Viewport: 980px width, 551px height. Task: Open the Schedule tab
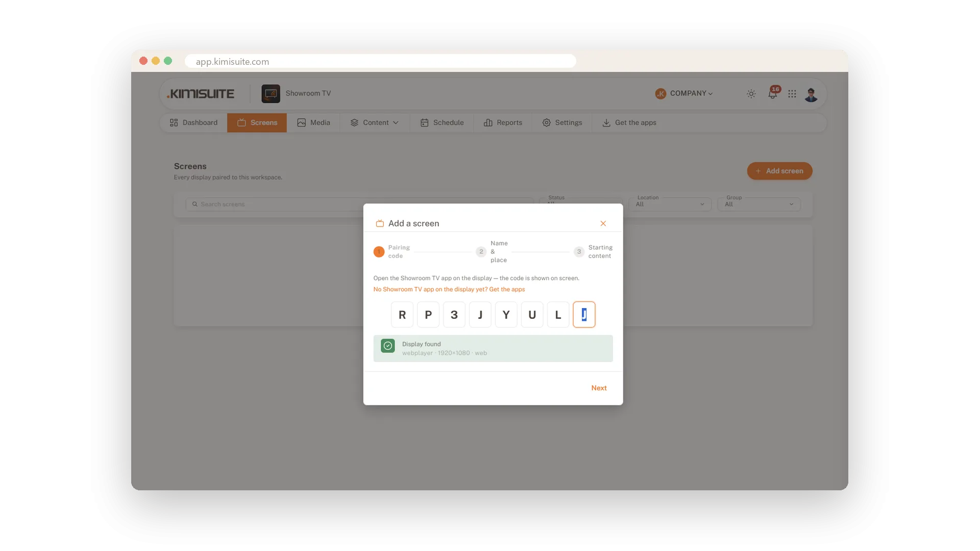[x=442, y=123]
